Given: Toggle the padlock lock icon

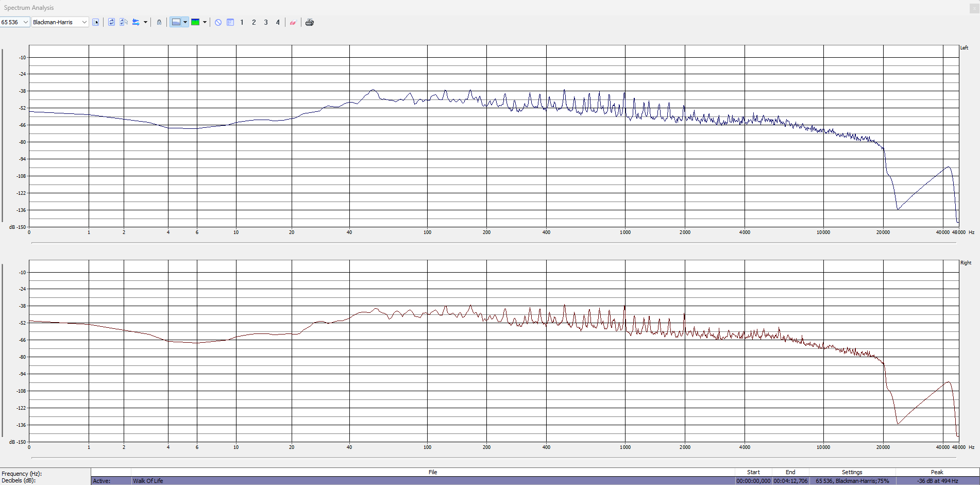Looking at the screenshot, I should 159,22.
